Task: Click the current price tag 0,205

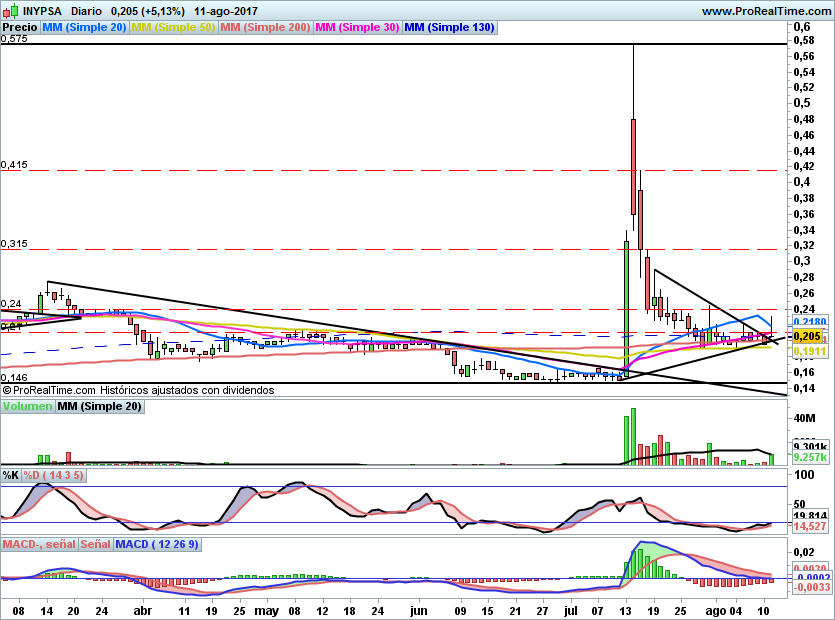Action: (x=806, y=337)
